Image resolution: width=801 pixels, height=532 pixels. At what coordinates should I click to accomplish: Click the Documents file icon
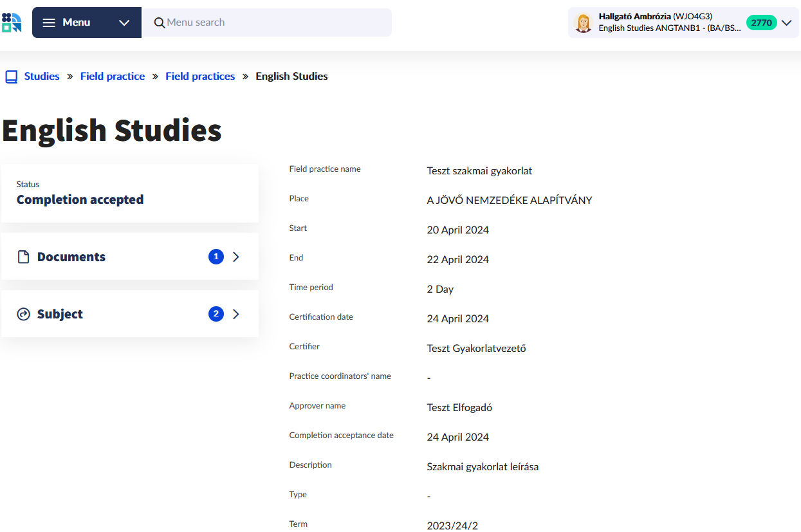[x=24, y=257]
